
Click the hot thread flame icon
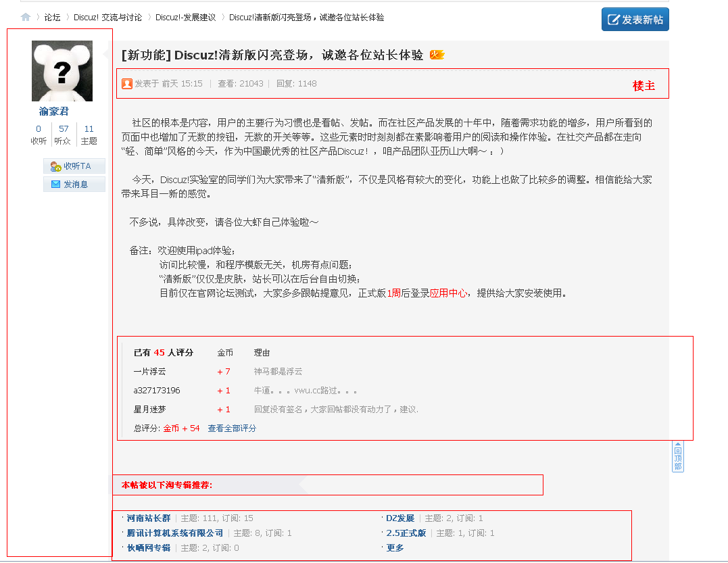coord(437,55)
